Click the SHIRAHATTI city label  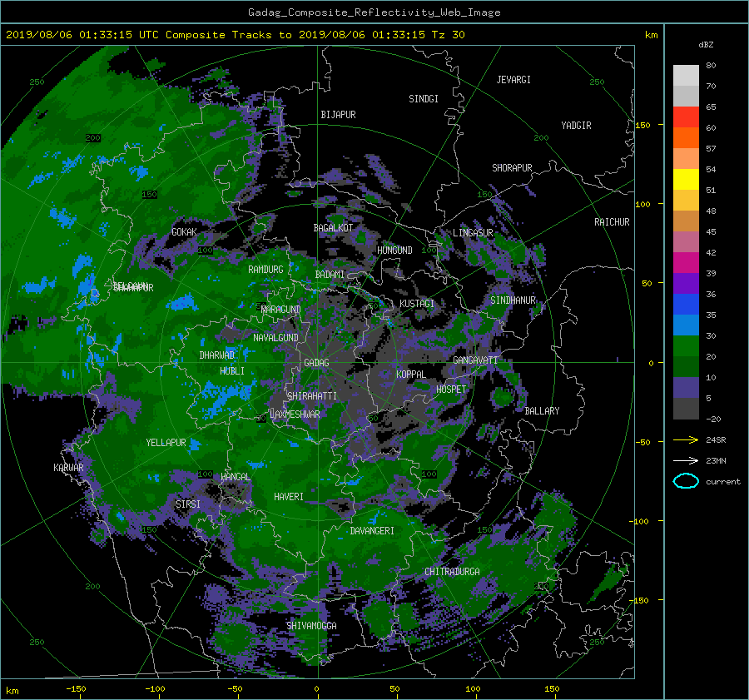312,396
